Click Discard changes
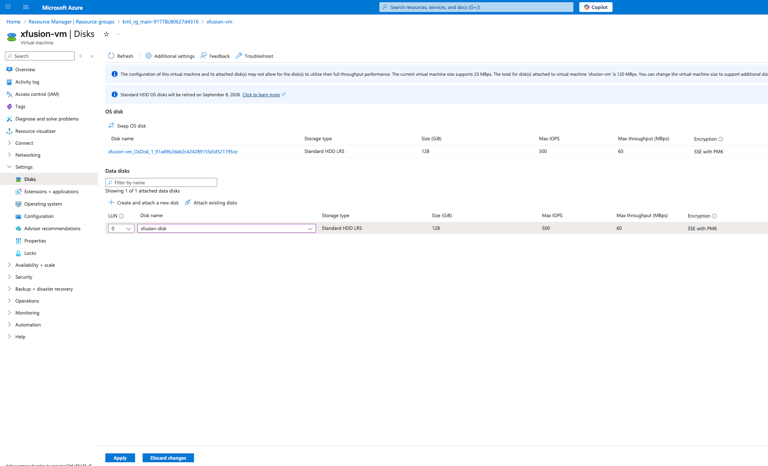Screen dimensions: 768x466 point(168,458)
